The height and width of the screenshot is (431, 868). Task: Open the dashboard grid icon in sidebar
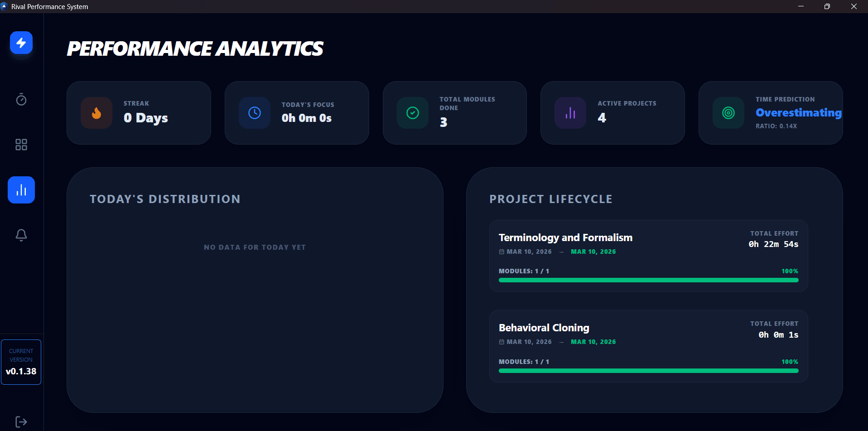pos(21,145)
